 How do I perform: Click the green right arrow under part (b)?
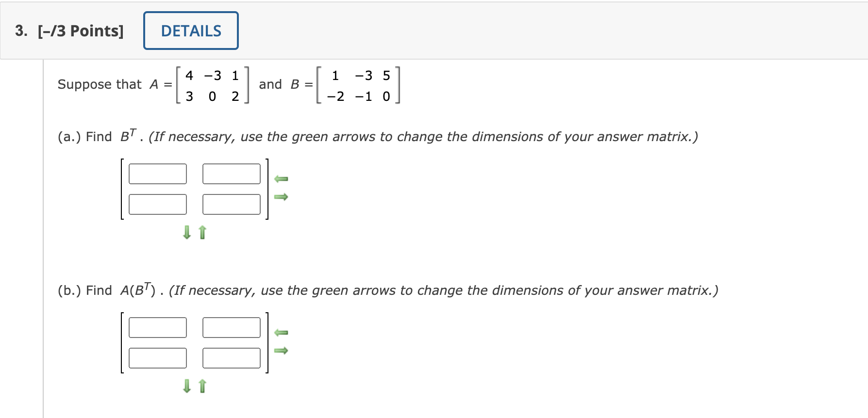point(282,351)
